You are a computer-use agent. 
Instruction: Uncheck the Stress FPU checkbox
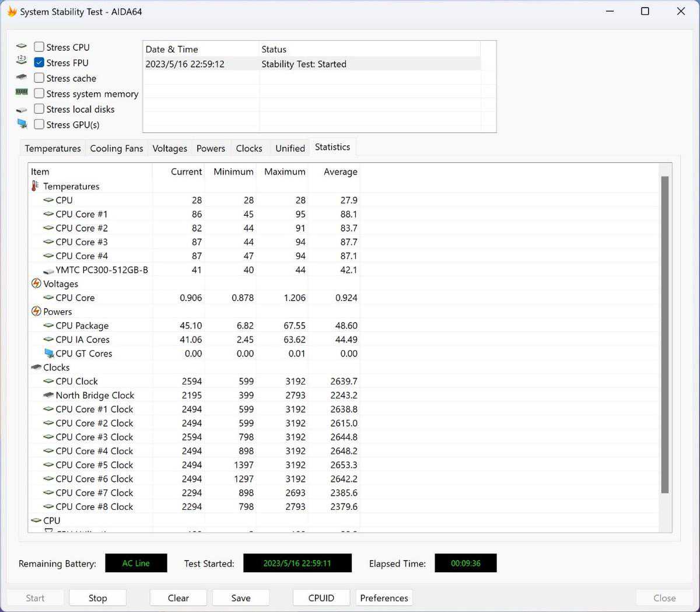click(39, 62)
